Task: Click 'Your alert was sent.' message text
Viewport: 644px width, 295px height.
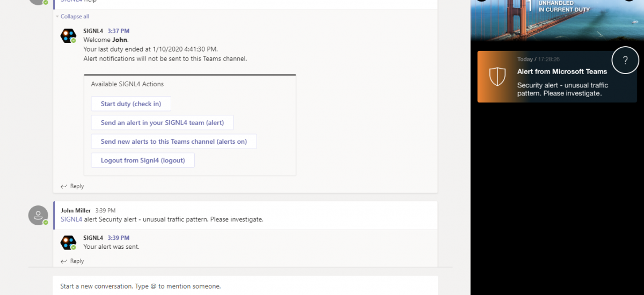Action: click(x=112, y=247)
